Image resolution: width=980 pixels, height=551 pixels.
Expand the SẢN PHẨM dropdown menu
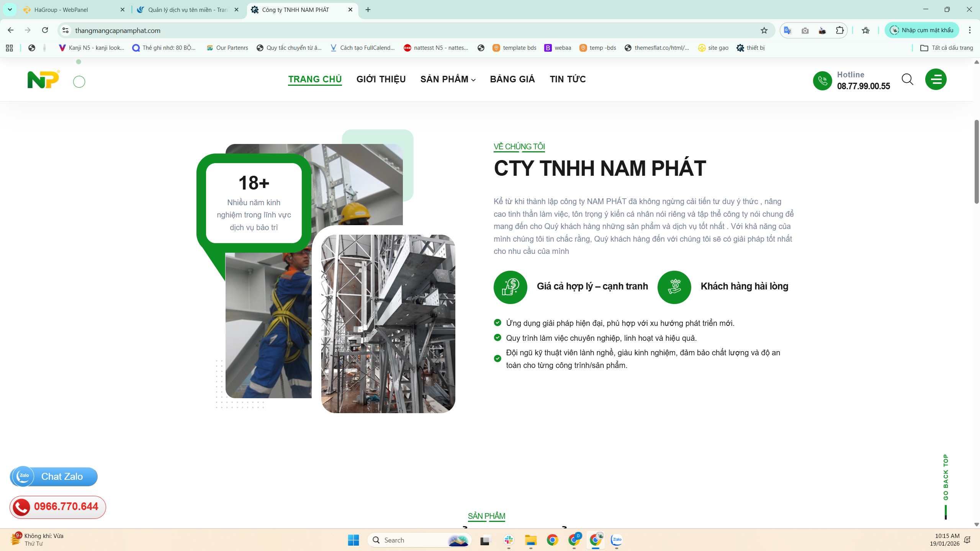tap(448, 79)
